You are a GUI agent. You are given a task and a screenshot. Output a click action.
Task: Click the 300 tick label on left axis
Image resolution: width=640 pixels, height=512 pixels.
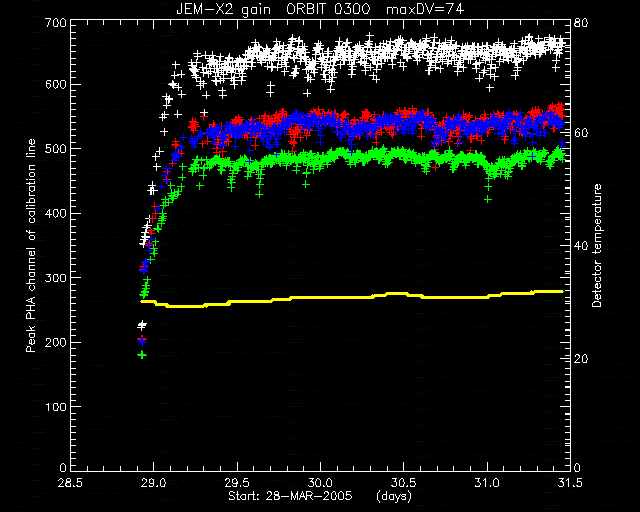click(x=55, y=278)
